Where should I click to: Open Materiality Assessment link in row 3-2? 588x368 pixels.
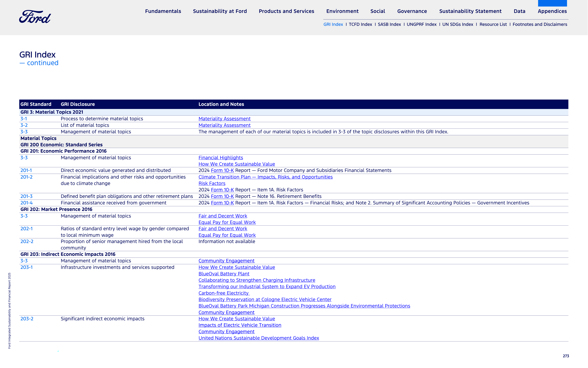pos(224,125)
